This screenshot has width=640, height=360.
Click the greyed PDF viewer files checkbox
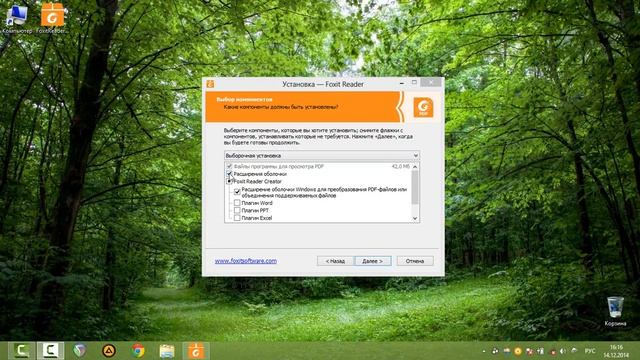tap(229, 167)
